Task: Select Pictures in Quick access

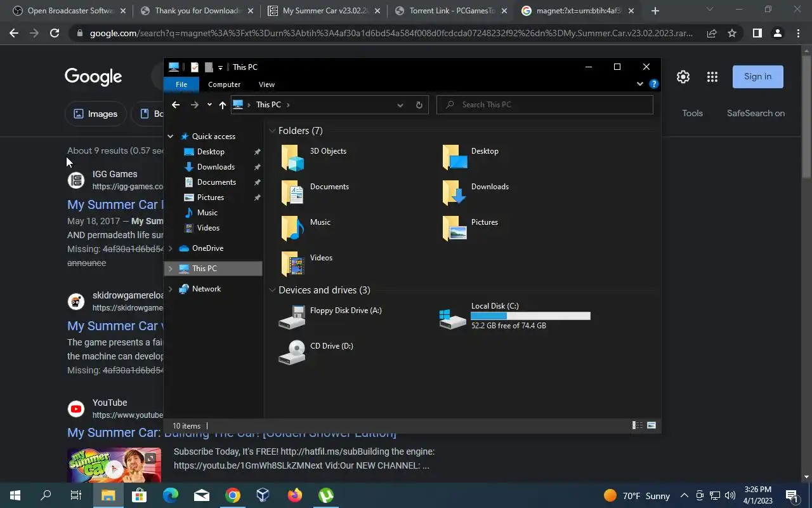Action: click(211, 197)
